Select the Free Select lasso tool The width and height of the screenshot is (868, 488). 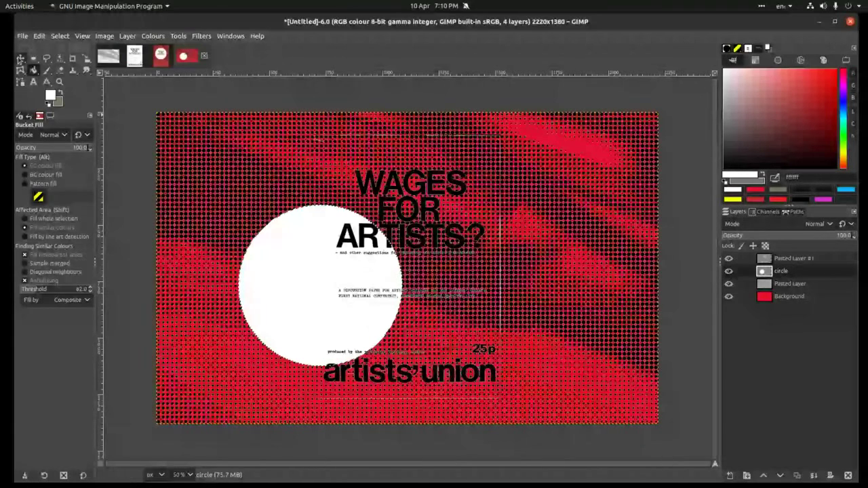click(x=46, y=58)
